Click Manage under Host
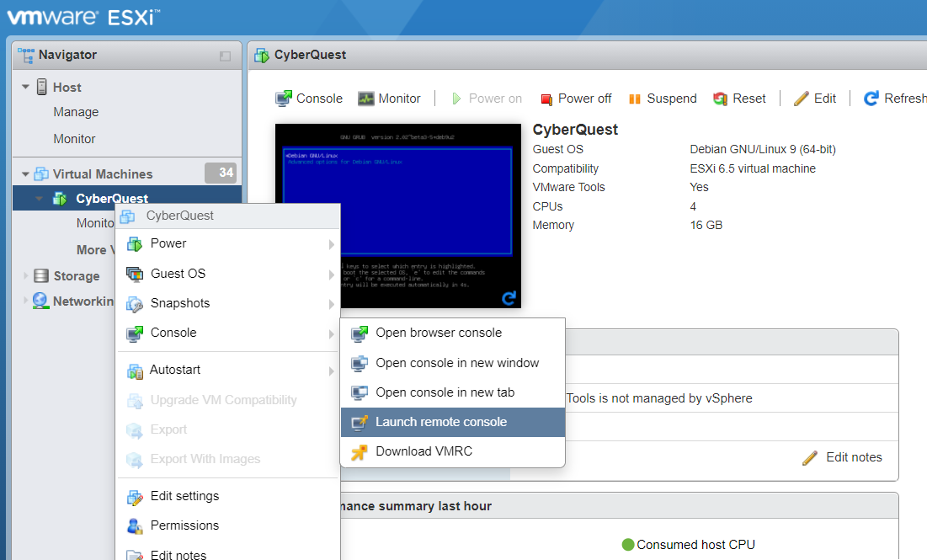927x560 pixels. pos(77,112)
